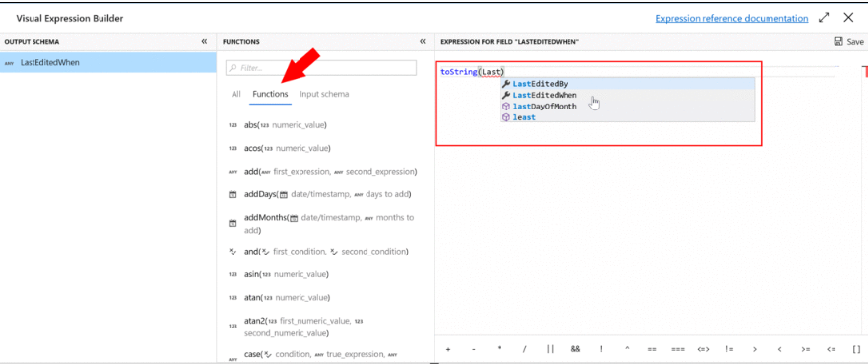Click the cube icon beside lastDayOfMonth suggestion
868x364 pixels.
(505, 107)
